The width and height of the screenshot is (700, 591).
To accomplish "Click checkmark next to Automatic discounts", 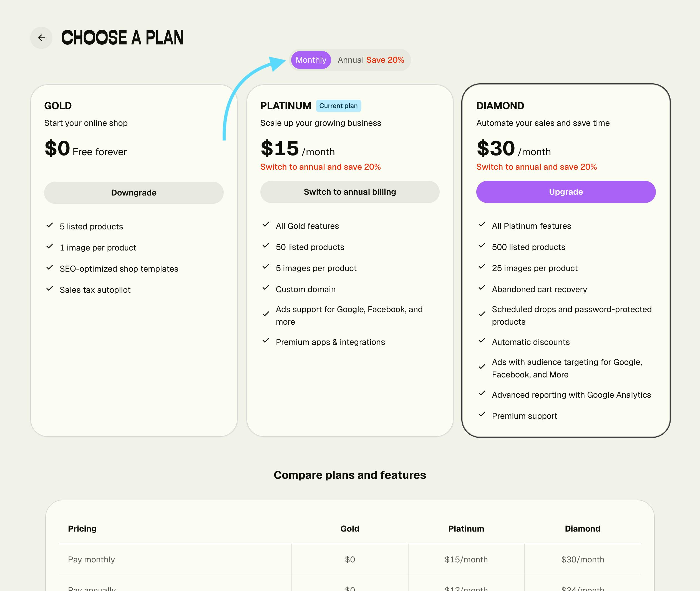I will point(482,341).
